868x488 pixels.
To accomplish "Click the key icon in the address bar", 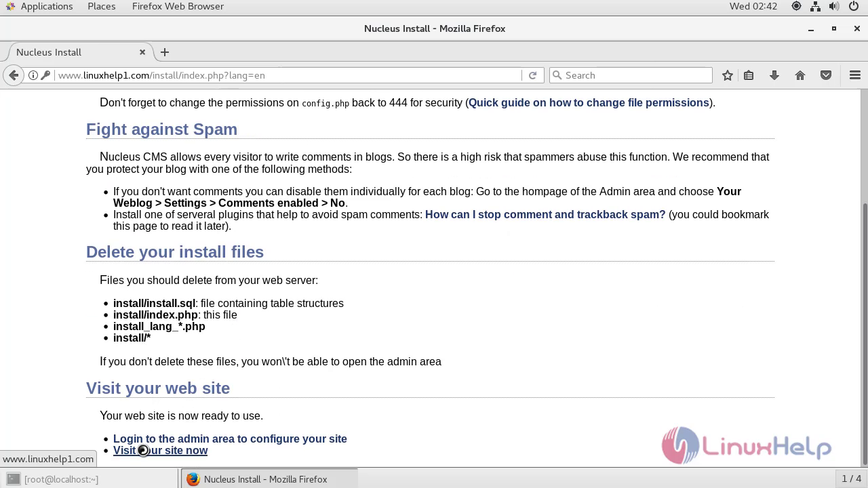I will [x=45, y=75].
